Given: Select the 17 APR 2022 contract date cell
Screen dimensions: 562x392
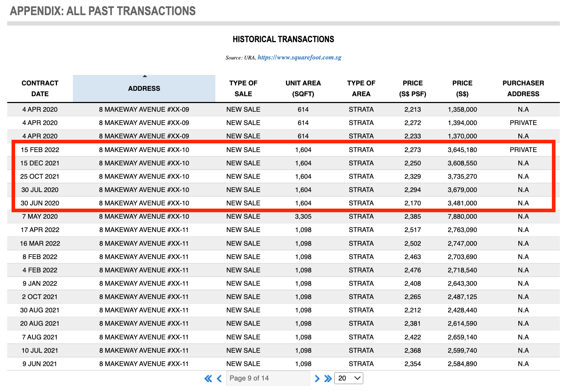Looking at the screenshot, I should pyautogui.click(x=40, y=230).
